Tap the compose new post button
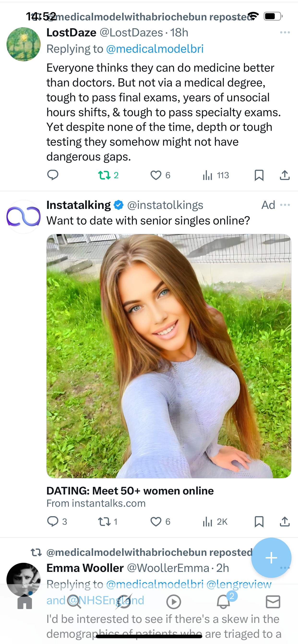The image size is (298, 644). (271, 558)
